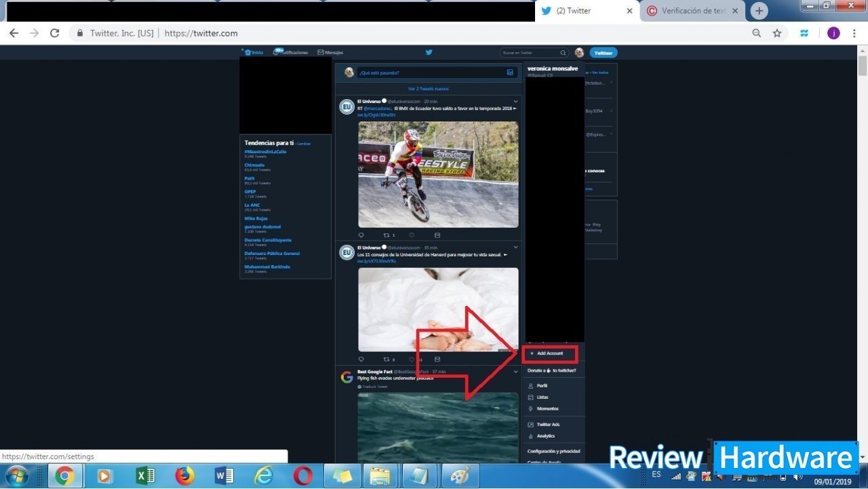Open the flying fish ocean video thumbnail
Image resolution: width=868 pixels, height=489 pixels.
(438, 427)
